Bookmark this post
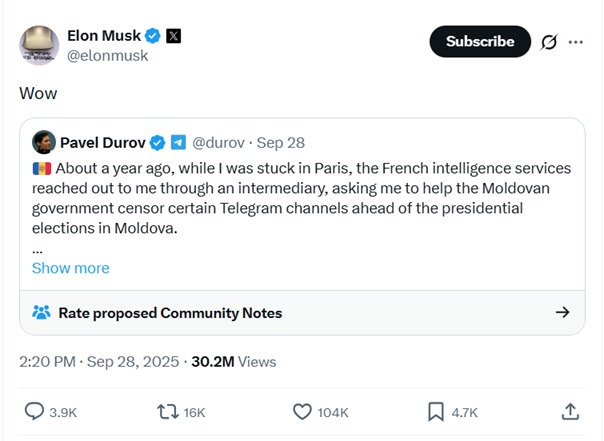604x441 pixels. click(x=436, y=411)
